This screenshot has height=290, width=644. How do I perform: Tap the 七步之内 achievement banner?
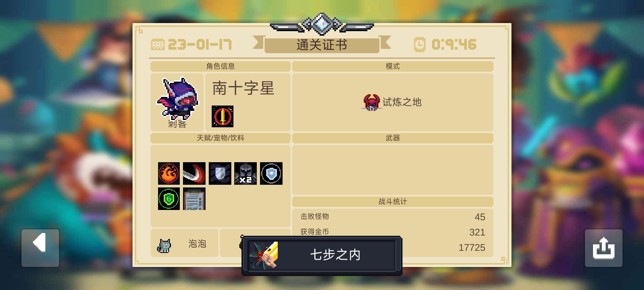(321, 255)
